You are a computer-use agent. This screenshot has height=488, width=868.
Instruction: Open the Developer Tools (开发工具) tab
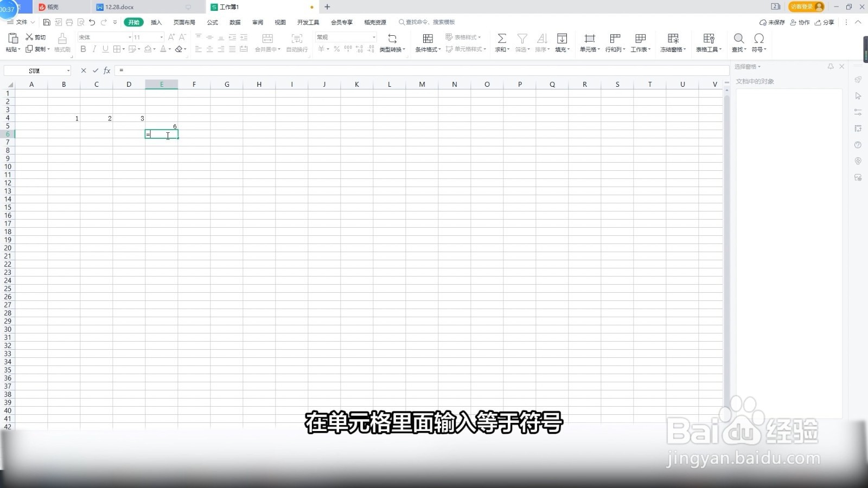[308, 22]
